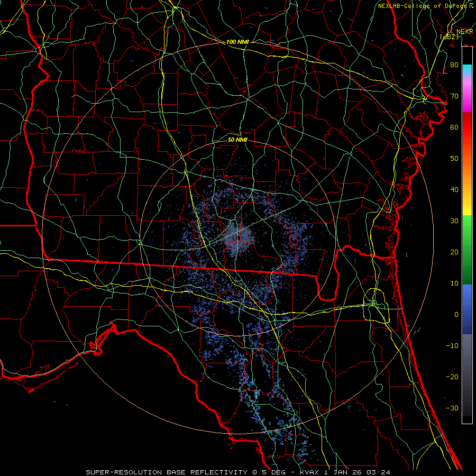Click the 20 value on the reflectivity scale

coord(454,252)
